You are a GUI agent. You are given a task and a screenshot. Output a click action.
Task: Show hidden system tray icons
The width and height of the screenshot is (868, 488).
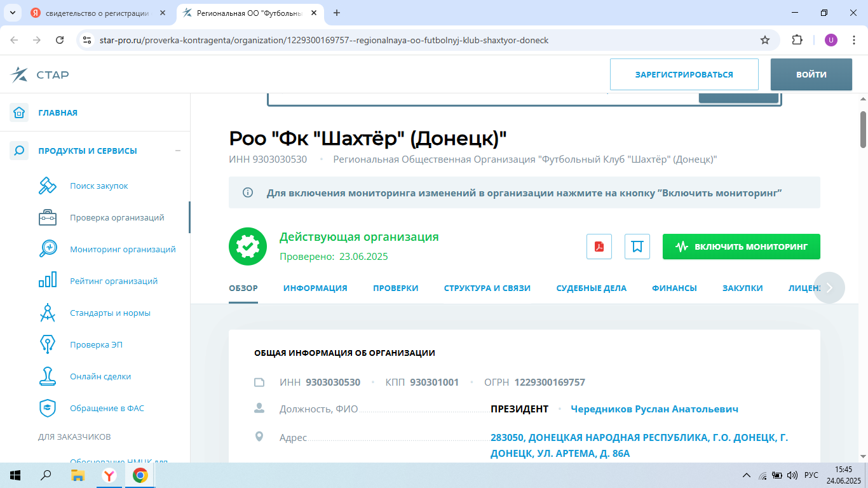pos(747,475)
